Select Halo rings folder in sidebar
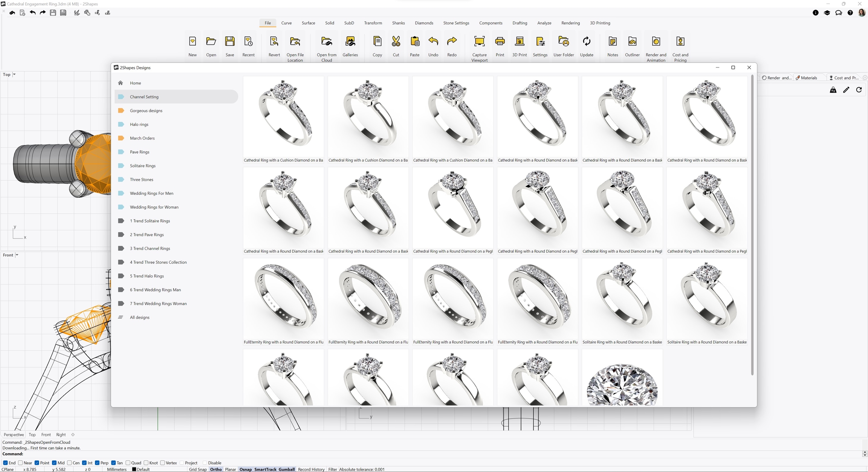Viewport: 868px width, 472px height. click(x=139, y=124)
